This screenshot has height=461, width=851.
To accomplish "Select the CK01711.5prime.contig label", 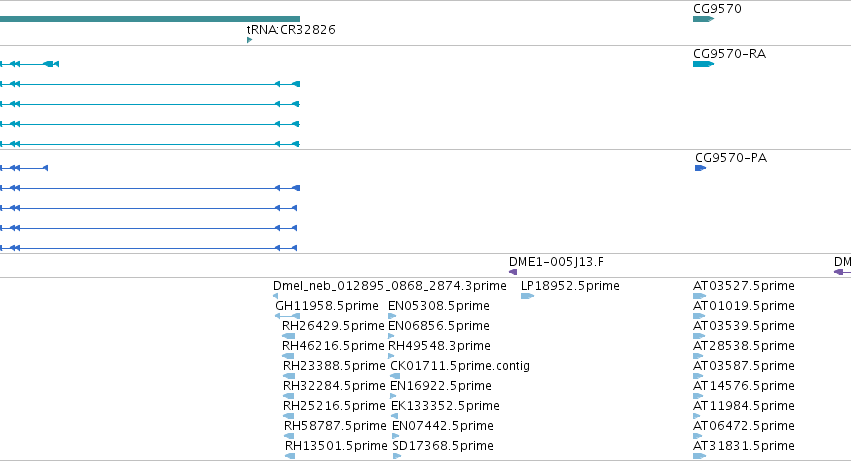I will 460,366.
